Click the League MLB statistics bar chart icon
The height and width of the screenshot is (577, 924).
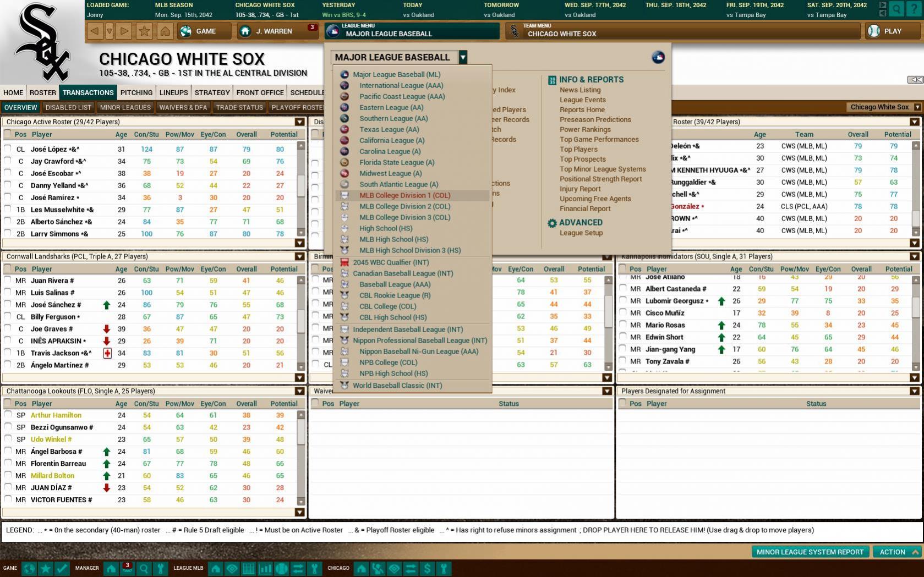point(265,568)
